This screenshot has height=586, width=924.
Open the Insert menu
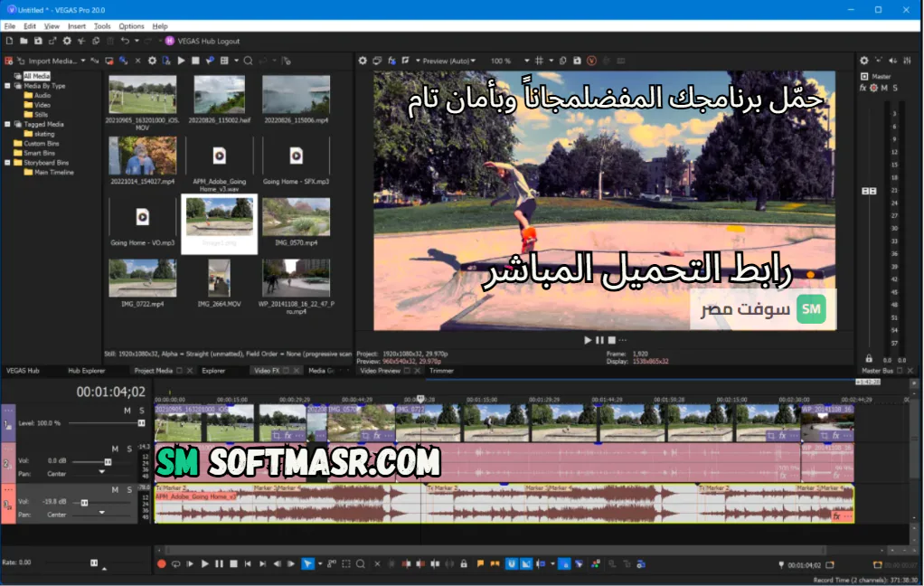(x=77, y=26)
